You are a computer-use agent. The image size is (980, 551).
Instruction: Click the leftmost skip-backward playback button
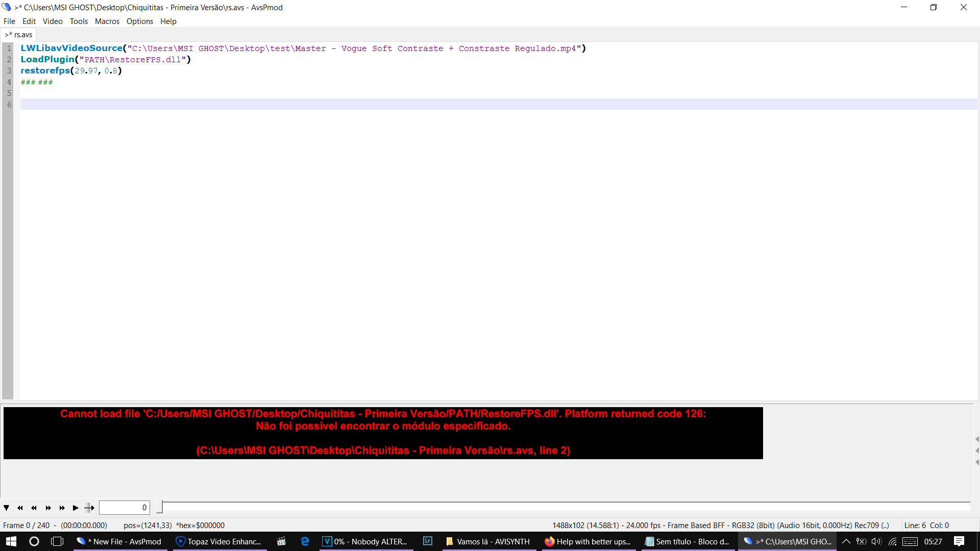(20, 508)
